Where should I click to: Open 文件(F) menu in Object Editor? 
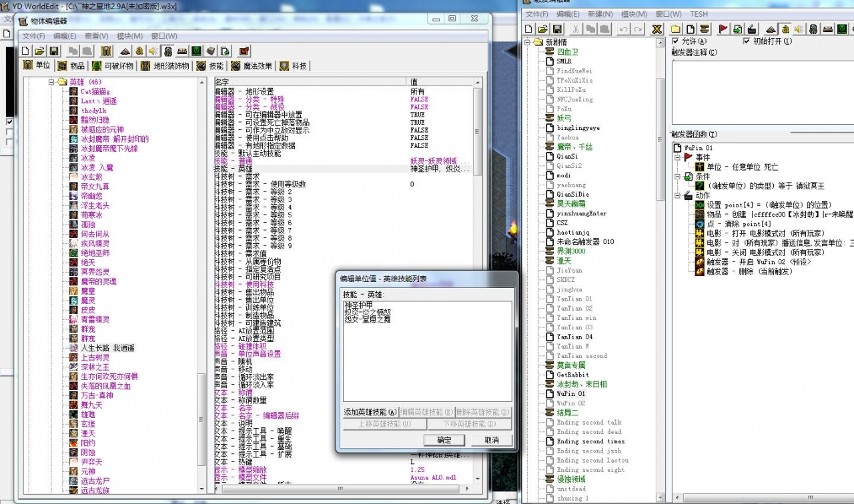(34, 36)
